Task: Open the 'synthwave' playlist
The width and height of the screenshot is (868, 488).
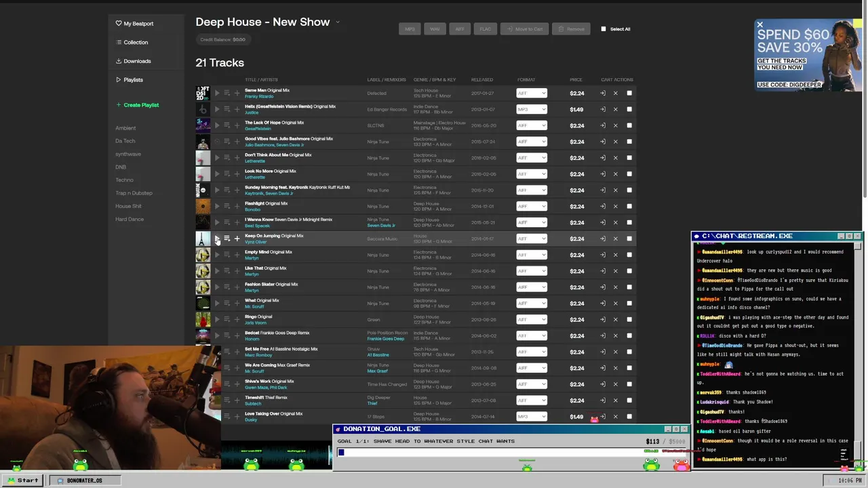Action: (x=128, y=154)
